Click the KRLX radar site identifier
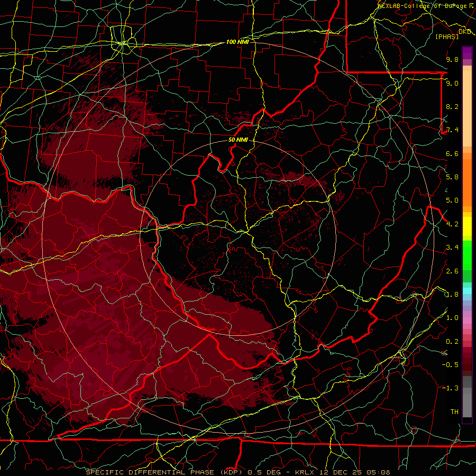The width and height of the screenshot is (476, 476). tap(306, 472)
